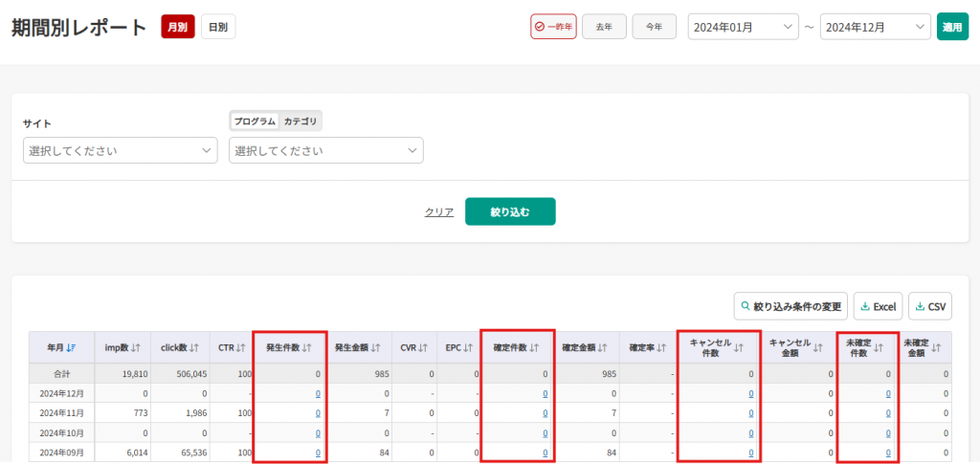This screenshot has width=980, height=464.
Task: Sort by CVR column icon
Action: [x=424, y=348]
